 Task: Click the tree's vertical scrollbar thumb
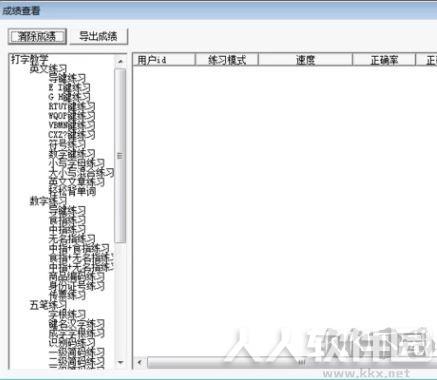tap(120, 156)
